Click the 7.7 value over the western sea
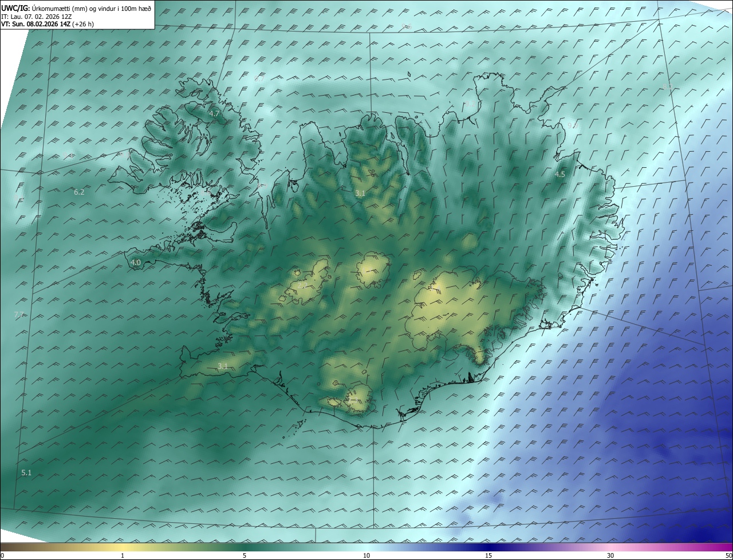 pos(18,315)
